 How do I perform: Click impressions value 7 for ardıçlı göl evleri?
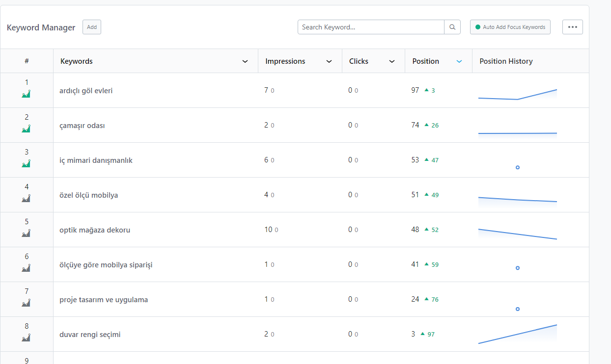[266, 90]
